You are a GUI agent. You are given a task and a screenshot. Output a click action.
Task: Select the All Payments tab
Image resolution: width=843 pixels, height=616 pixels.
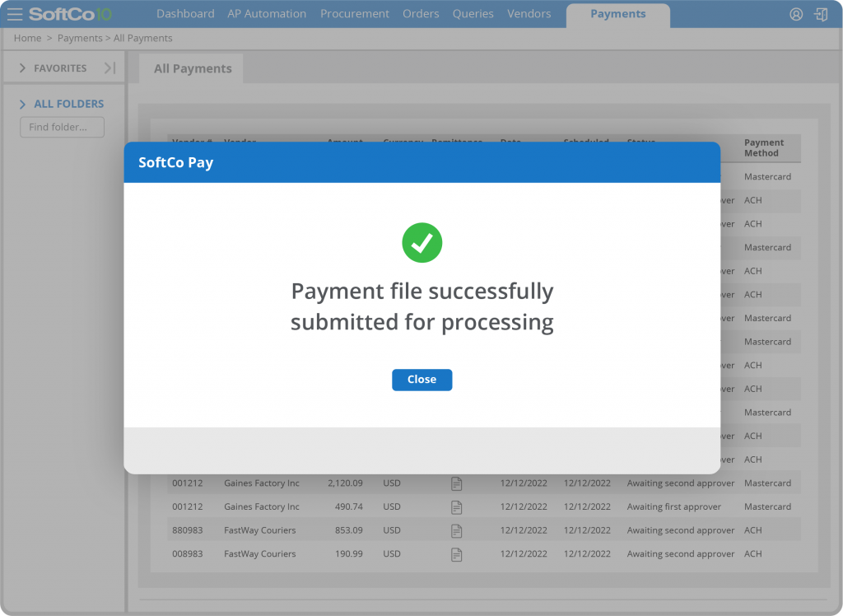pyautogui.click(x=192, y=68)
